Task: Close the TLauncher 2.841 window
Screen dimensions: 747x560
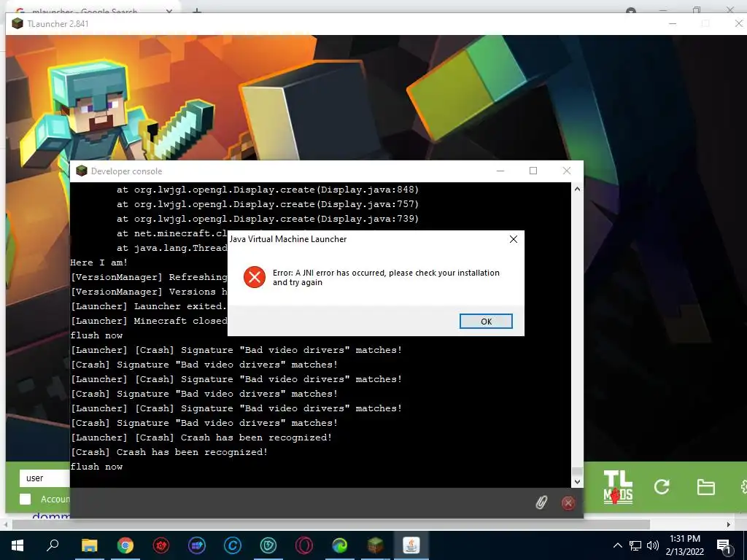Action: tap(738, 24)
